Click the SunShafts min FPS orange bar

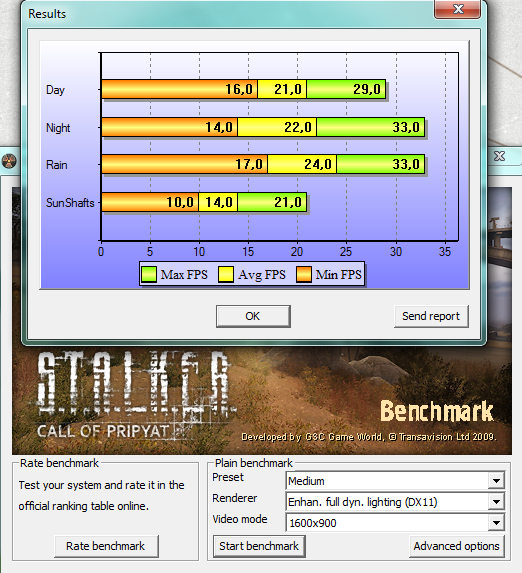click(x=150, y=202)
